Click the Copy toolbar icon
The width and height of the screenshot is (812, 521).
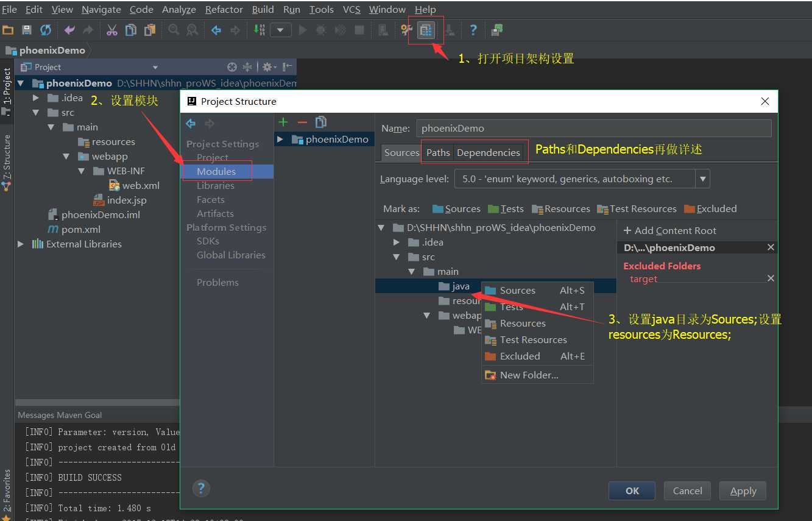130,30
